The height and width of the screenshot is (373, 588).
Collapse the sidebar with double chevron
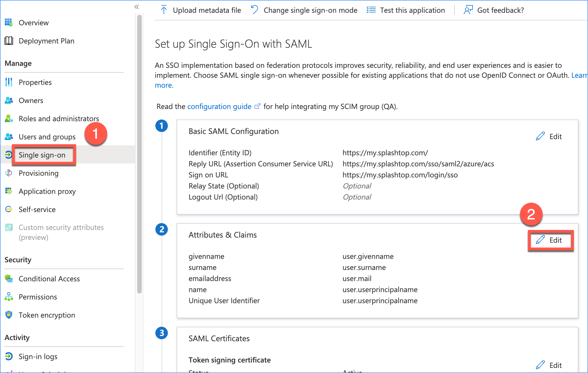tap(137, 7)
